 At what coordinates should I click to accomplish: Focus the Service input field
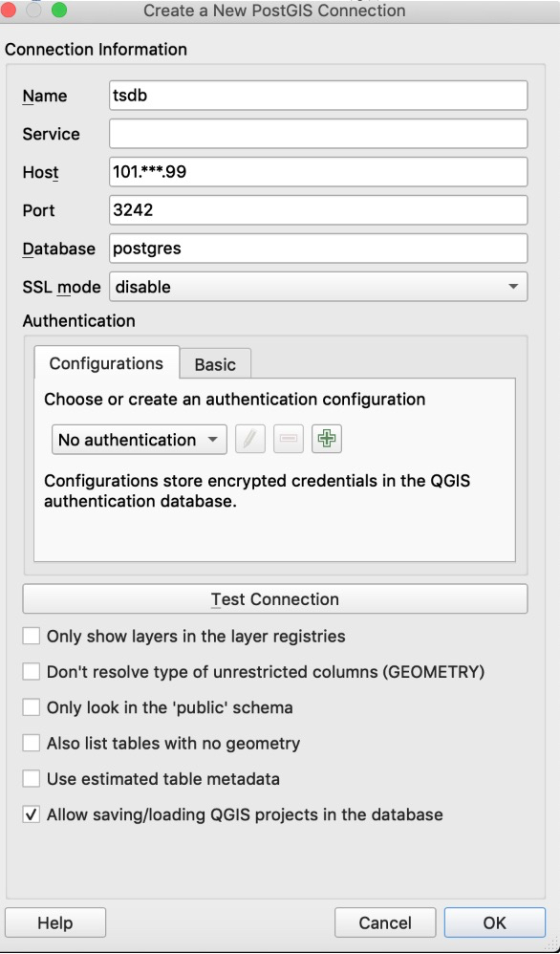point(318,133)
